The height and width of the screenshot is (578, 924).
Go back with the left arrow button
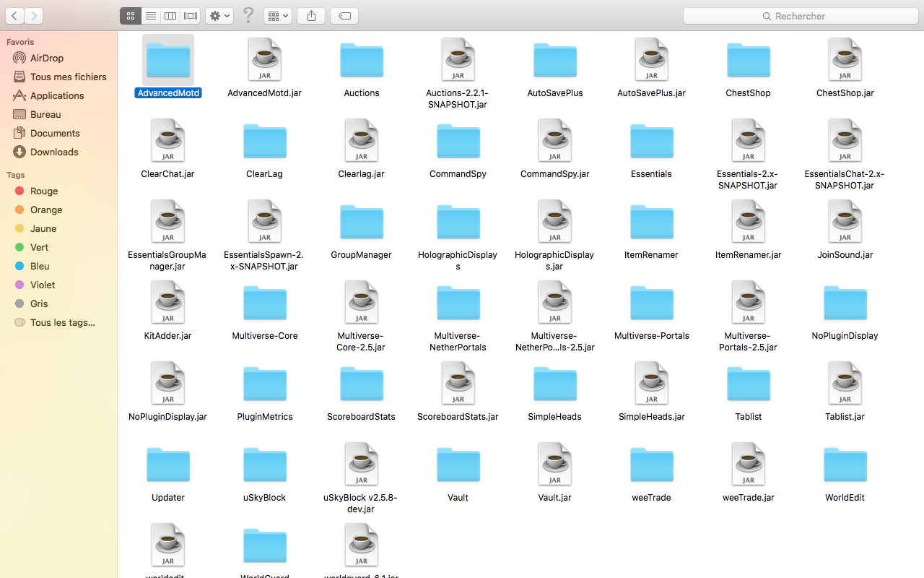coord(14,16)
